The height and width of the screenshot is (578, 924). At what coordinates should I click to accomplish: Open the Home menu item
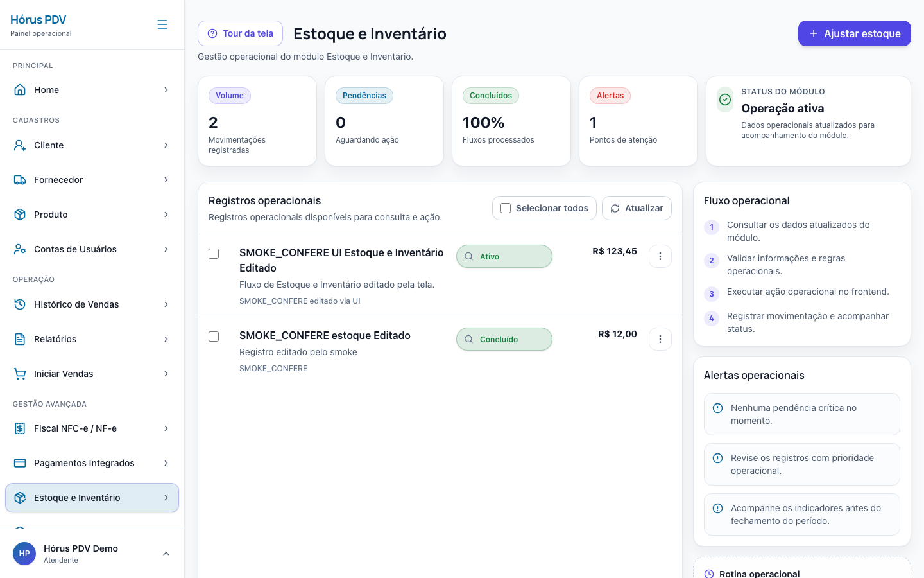coord(92,90)
